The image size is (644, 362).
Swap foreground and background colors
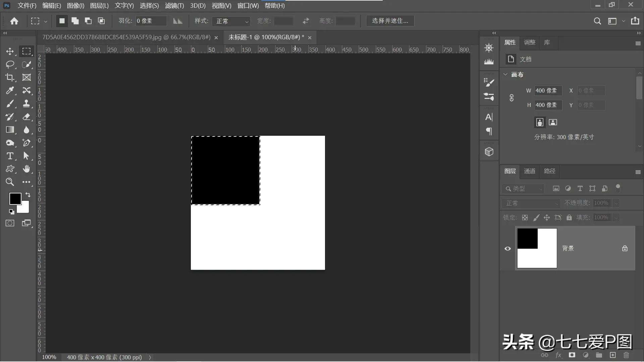(x=28, y=195)
